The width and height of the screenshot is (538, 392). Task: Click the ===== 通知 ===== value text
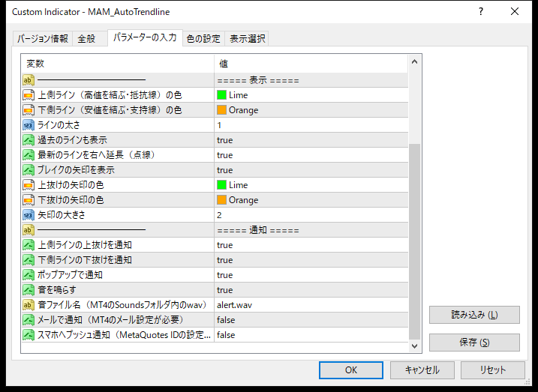pyautogui.click(x=258, y=230)
